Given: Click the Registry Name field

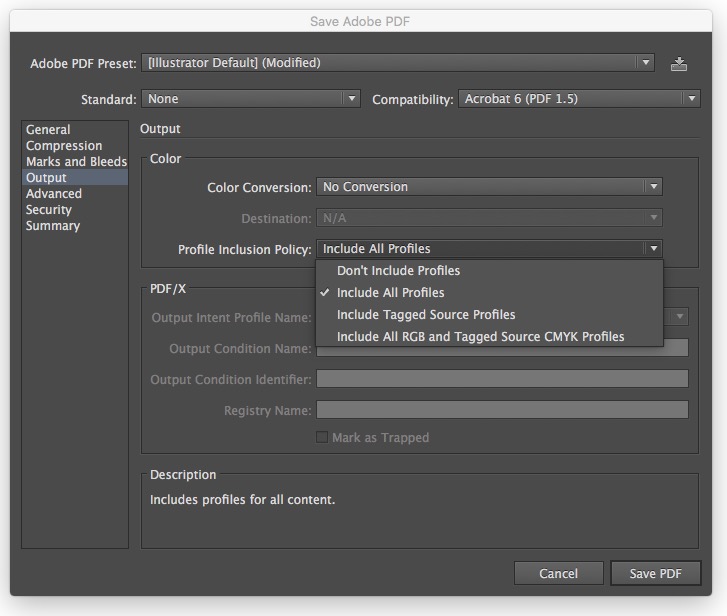Looking at the screenshot, I should tap(502, 410).
